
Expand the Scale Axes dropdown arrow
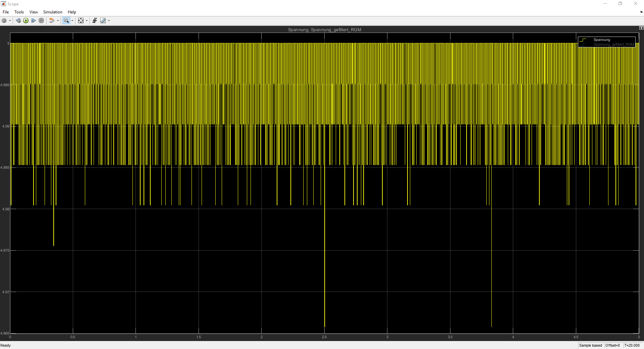point(87,21)
